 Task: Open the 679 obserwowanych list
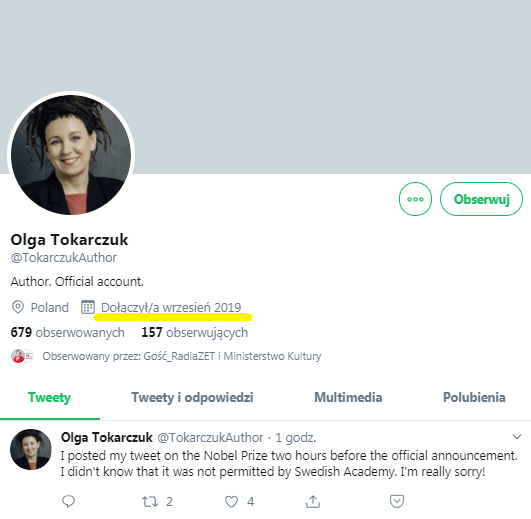click(x=67, y=332)
